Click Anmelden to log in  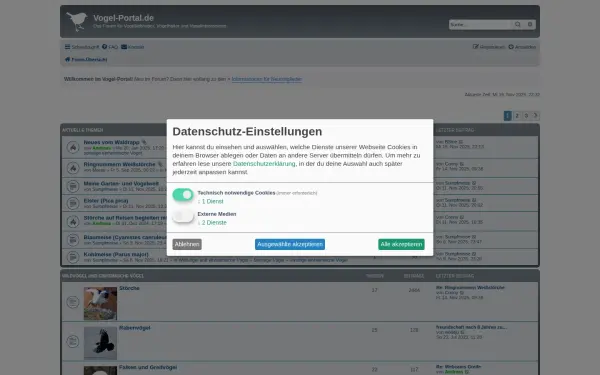click(522, 47)
